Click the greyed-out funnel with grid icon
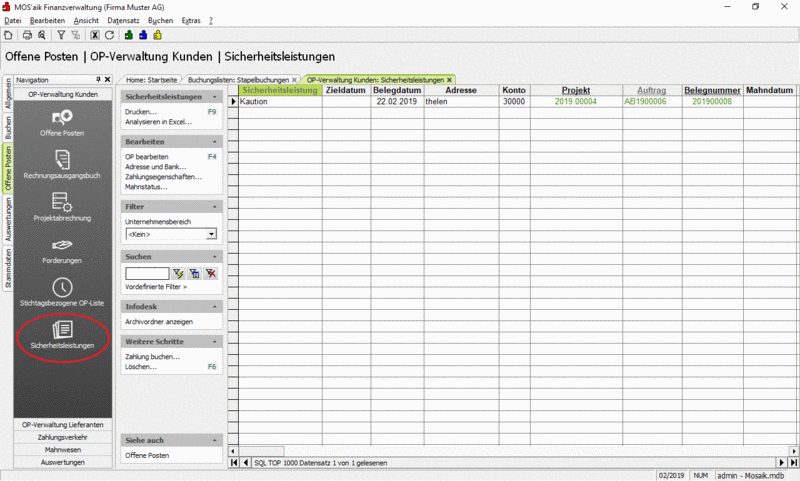The width and height of the screenshot is (800, 481). click(76, 35)
